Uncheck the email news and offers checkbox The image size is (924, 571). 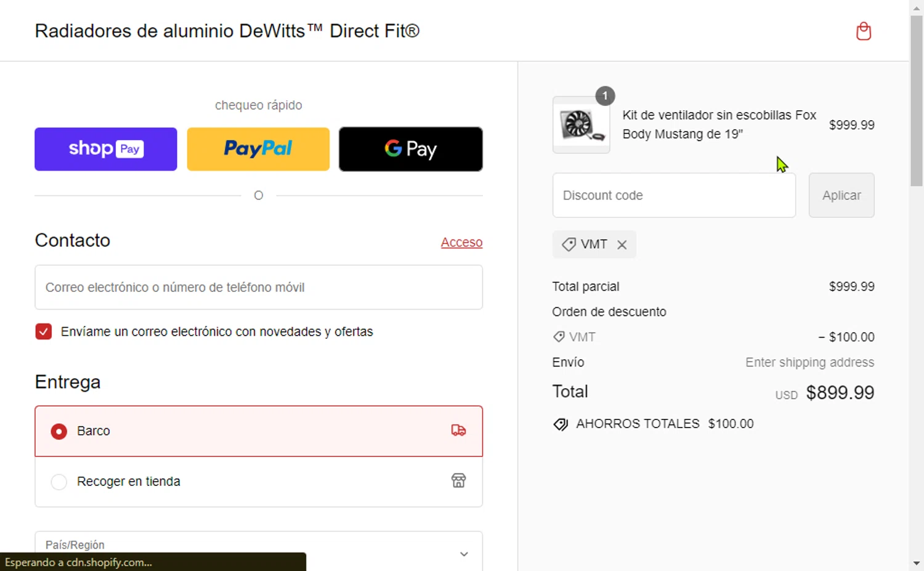(44, 331)
